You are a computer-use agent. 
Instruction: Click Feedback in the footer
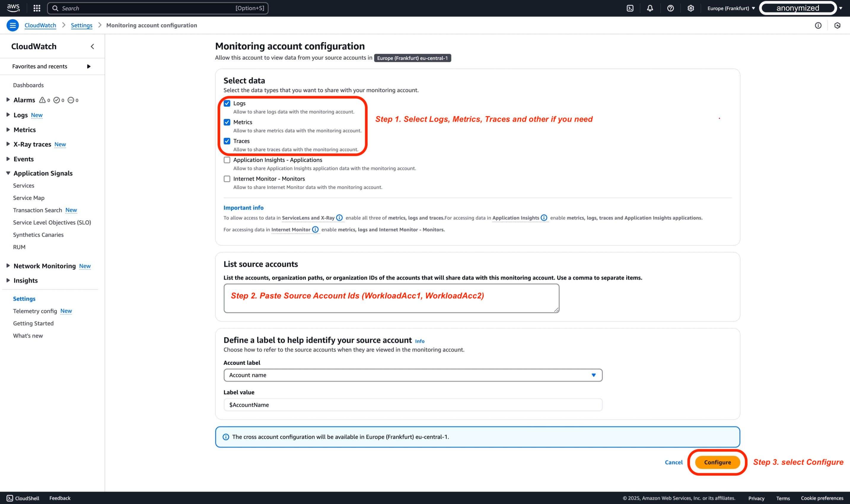pyautogui.click(x=60, y=498)
